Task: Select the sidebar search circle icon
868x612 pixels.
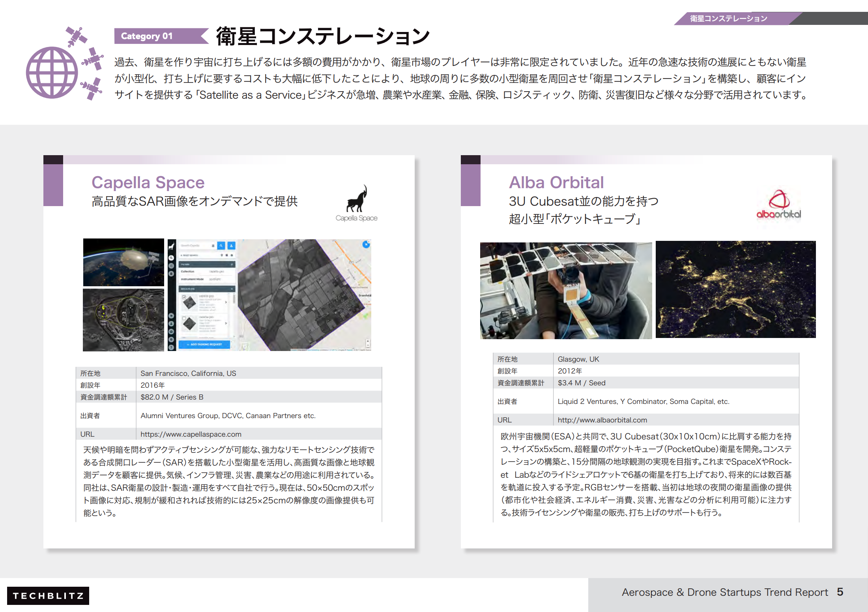Action: pyautogui.click(x=172, y=258)
